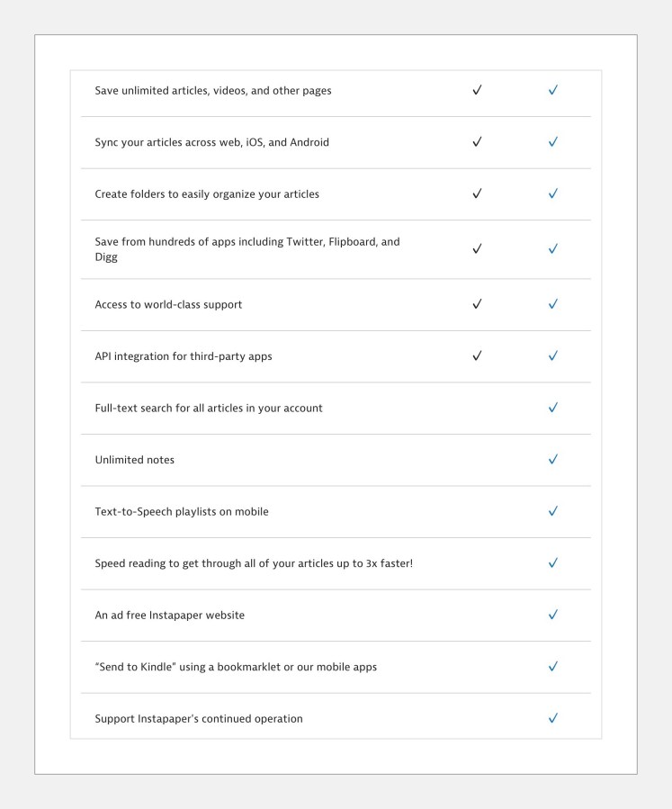Click black checkmark for Save unlimited articles
Viewport: 672px width, 809px height.
477,90
